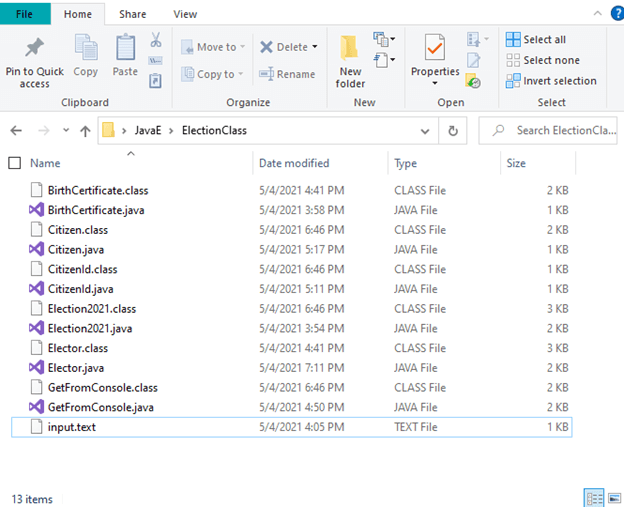Image resolution: width=624 pixels, height=507 pixels.
Task: Select the Citizen.class file
Action: tap(292, 230)
